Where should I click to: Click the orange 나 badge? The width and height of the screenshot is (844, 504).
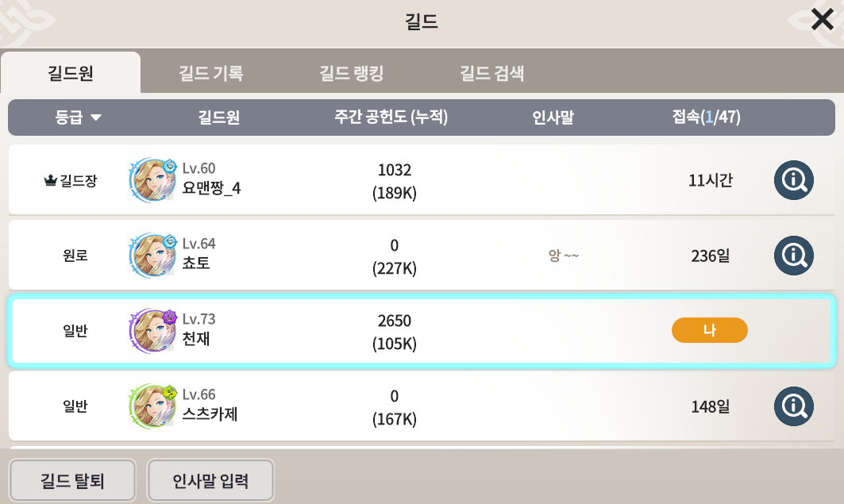click(x=710, y=330)
